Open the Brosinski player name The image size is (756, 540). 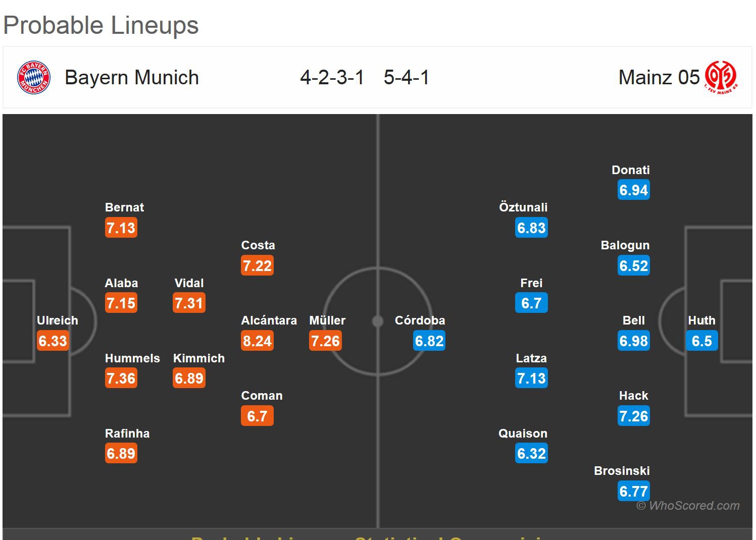622,471
